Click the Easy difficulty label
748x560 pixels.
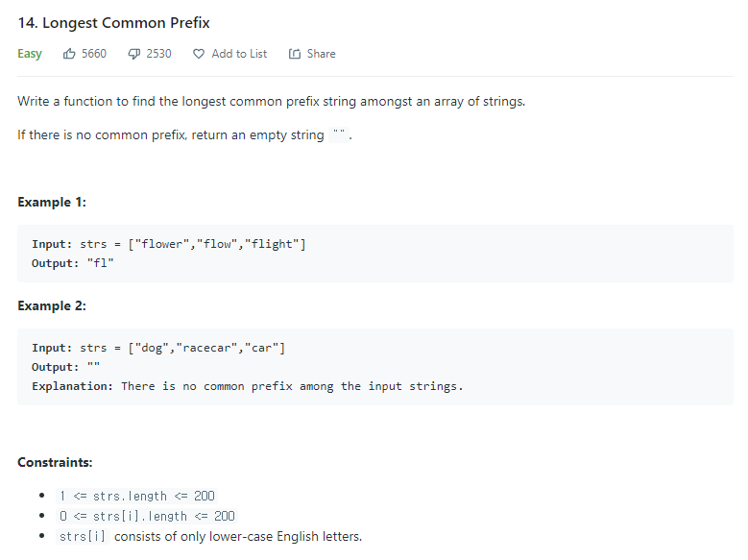pyautogui.click(x=30, y=54)
